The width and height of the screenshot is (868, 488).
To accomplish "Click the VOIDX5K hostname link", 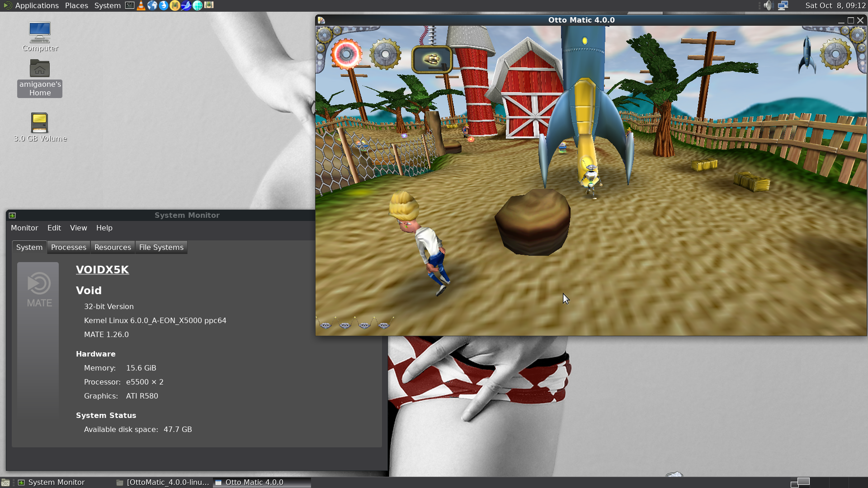I will tap(102, 270).
